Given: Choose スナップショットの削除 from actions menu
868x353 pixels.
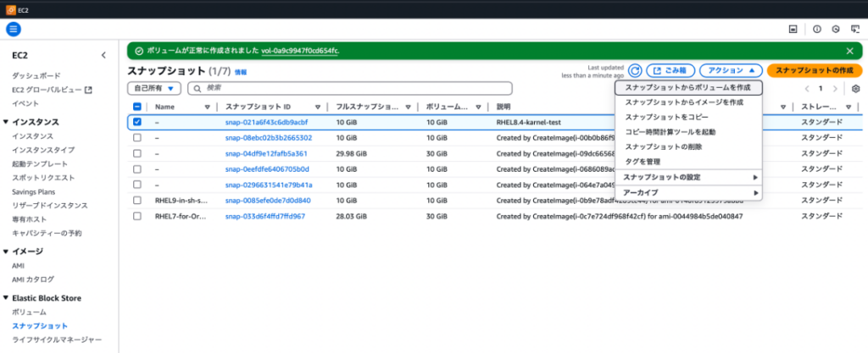Looking at the screenshot, I should [x=664, y=147].
